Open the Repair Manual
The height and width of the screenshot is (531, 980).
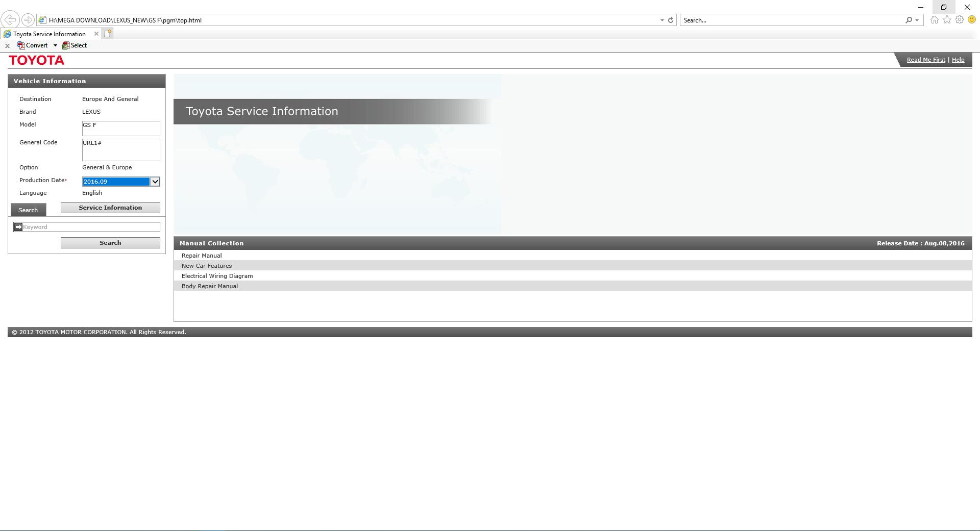point(202,256)
